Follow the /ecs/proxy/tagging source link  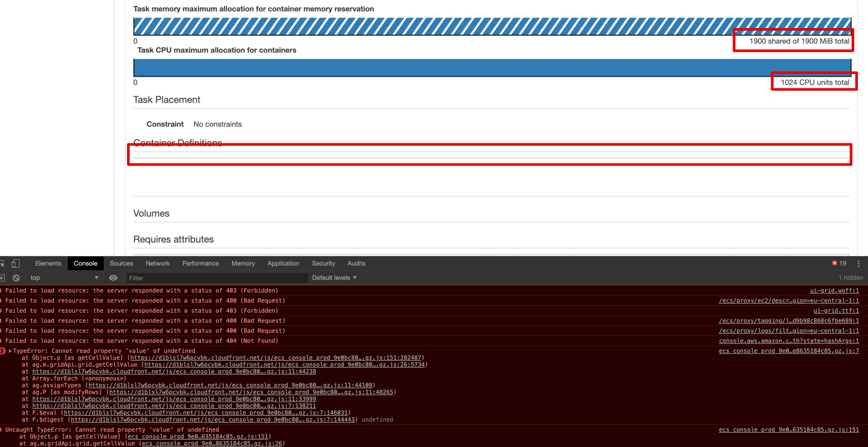[789, 321]
